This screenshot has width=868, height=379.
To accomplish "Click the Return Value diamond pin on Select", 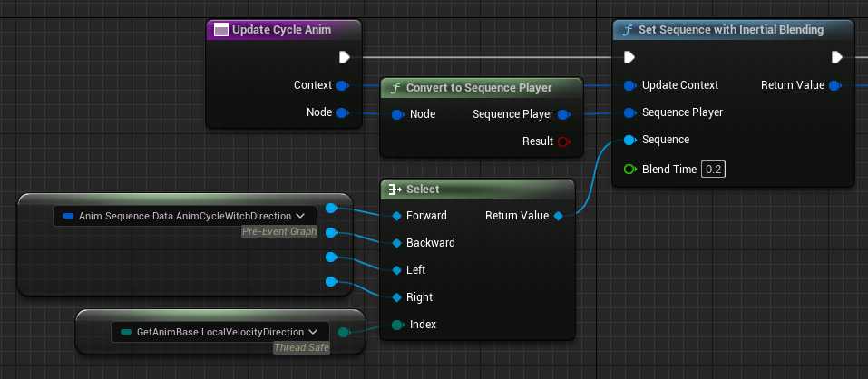I will click(x=558, y=216).
